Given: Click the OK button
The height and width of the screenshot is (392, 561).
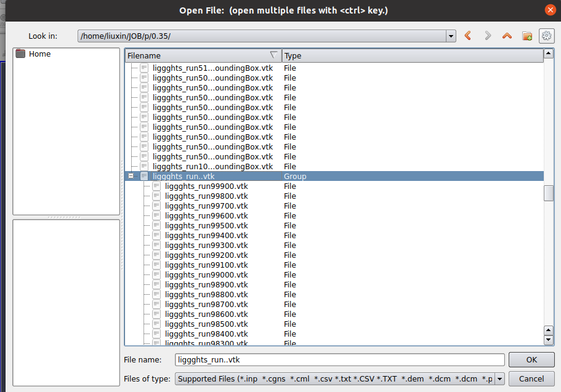Looking at the screenshot, I should (x=531, y=359).
